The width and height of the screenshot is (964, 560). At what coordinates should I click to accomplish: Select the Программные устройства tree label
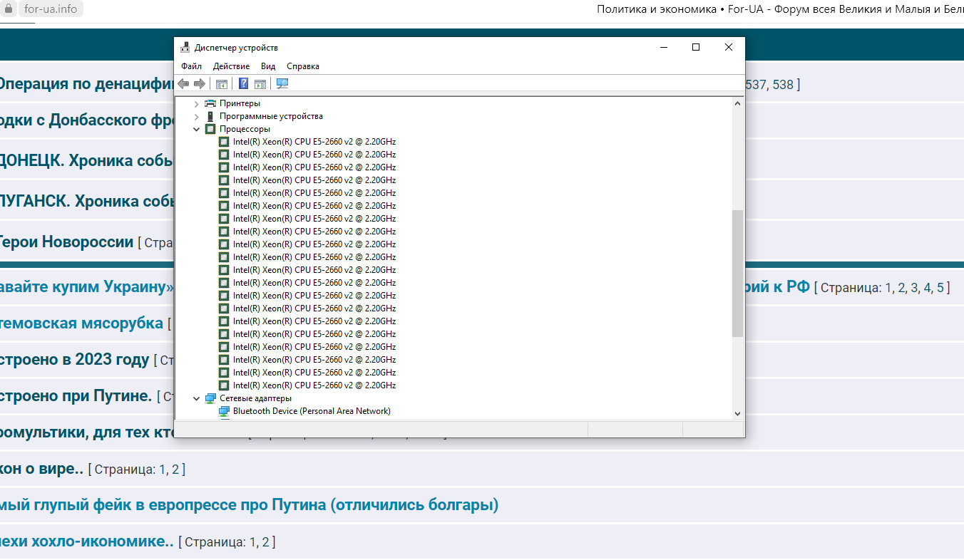[x=271, y=116]
